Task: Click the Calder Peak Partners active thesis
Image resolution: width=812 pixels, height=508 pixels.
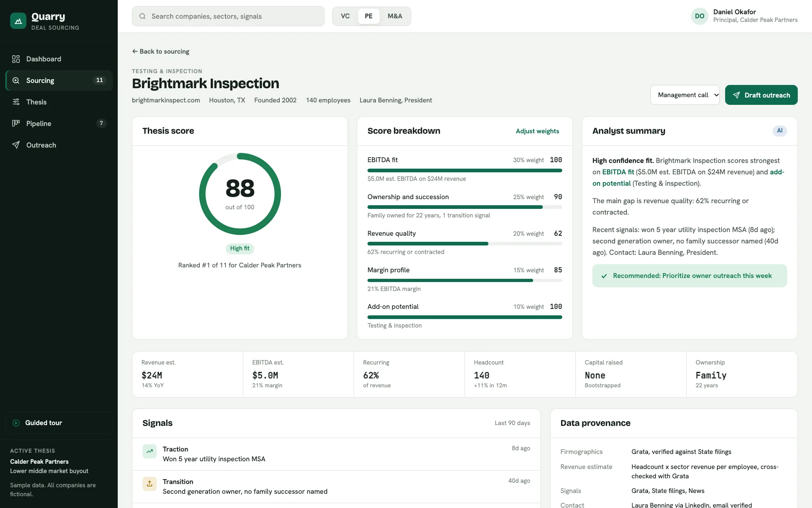Action: tap(39, 462)
